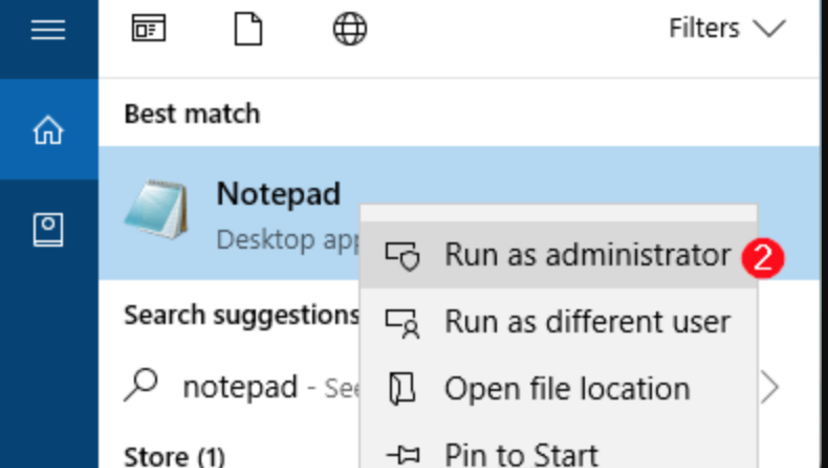
Task: Click the Search suggestions heading
Action: tap(242, 315)
